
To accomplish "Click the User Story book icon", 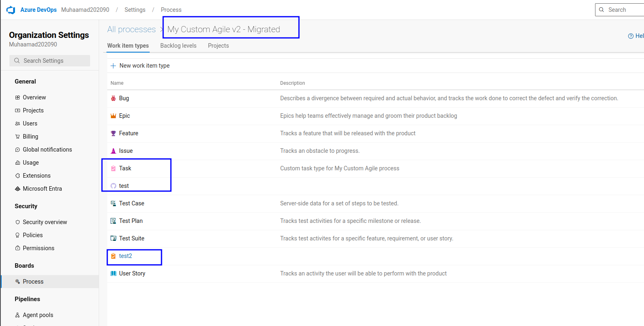I will coord(113,273).
